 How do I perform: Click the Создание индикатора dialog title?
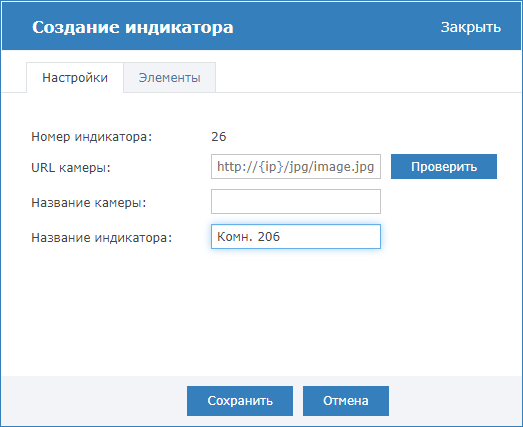(133, 27)
